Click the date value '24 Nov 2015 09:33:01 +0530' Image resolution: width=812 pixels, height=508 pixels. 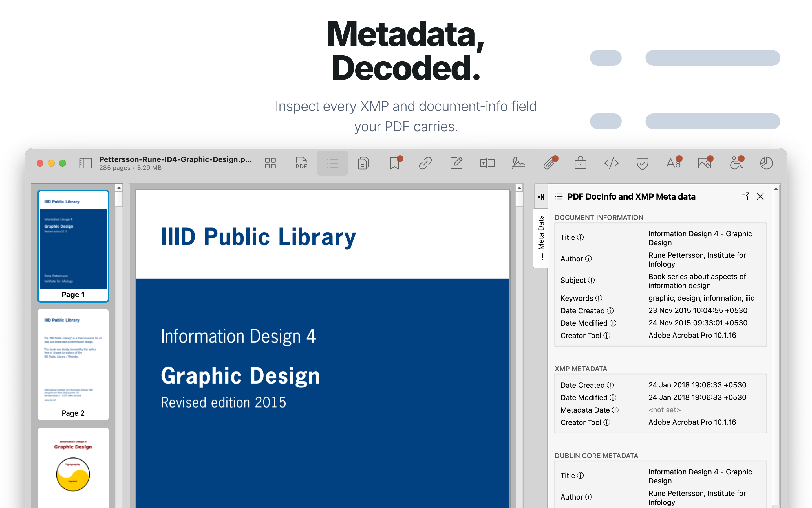[x=698, y=323]
